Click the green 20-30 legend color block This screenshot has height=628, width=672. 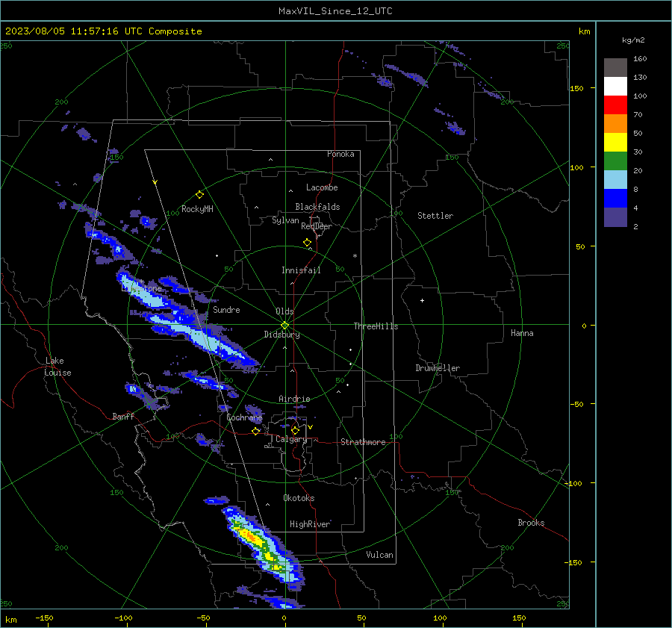(615, 161)
